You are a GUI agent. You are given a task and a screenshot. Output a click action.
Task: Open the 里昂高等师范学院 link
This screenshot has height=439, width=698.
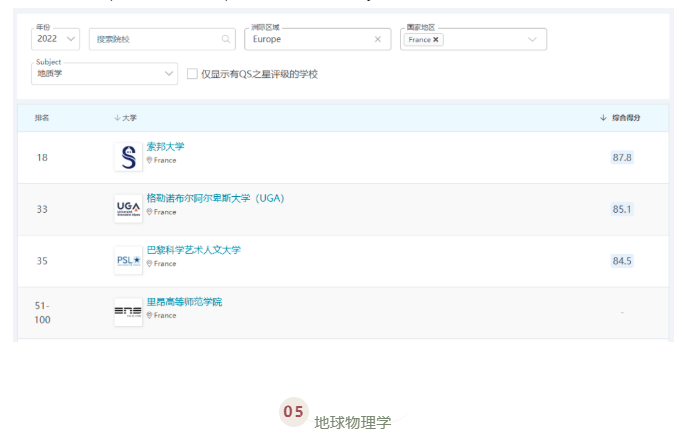[x=184, y=302]
